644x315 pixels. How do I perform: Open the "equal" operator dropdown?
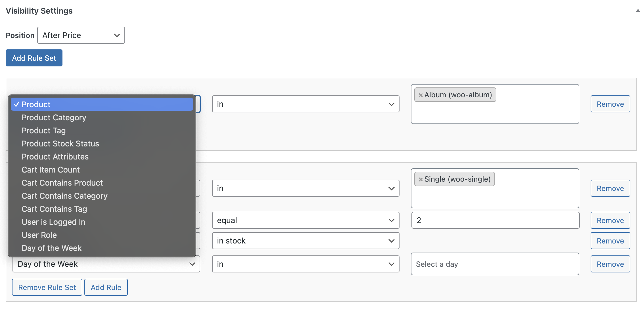point(305,220)
